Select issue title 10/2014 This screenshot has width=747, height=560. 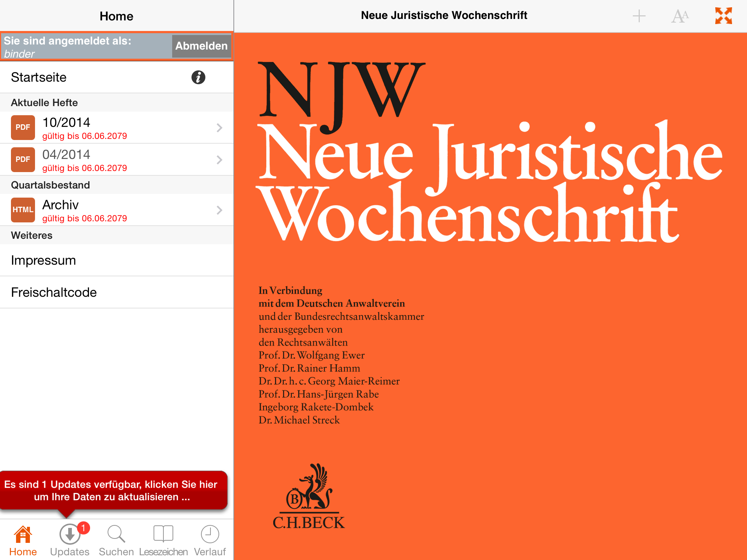coord(66,122)
